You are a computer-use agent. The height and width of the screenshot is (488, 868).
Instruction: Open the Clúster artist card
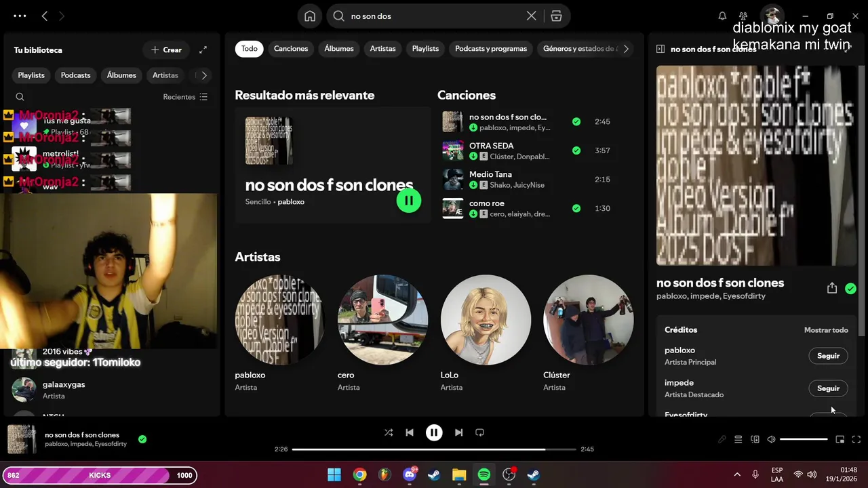pyautogui.click(x=589, y=333)
